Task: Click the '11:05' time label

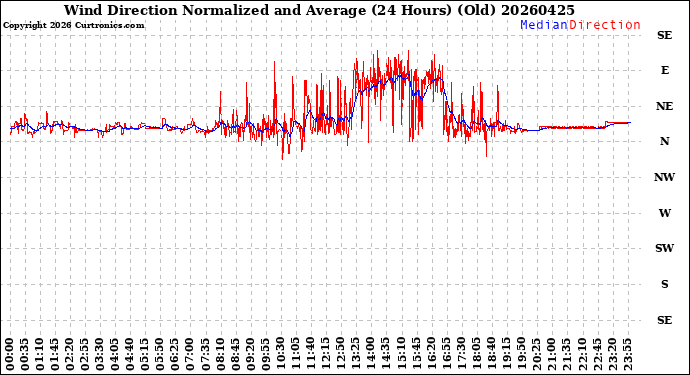Action: tap(295, 354)
